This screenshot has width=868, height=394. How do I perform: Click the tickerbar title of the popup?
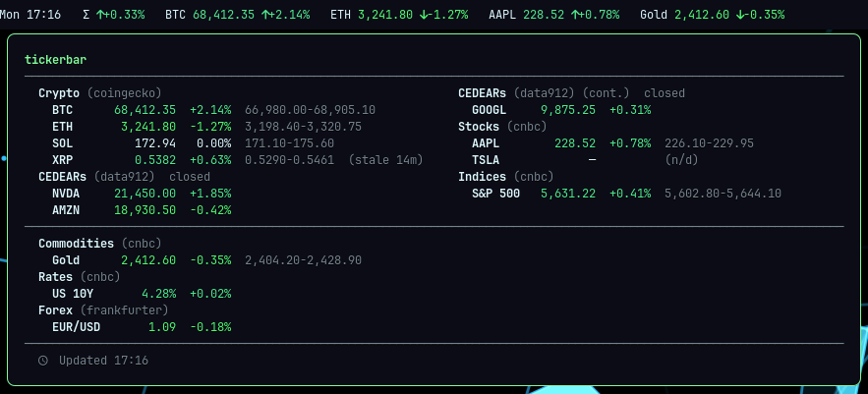[55, 60]
